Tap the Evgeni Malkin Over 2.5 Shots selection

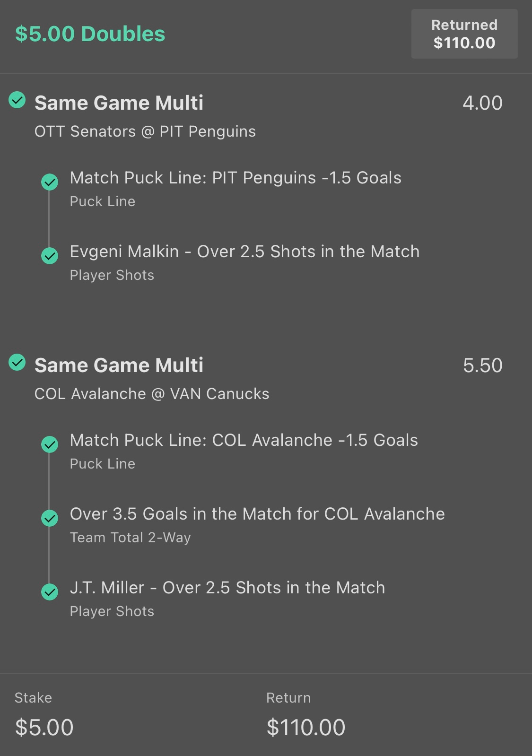[x=244, y=252]
